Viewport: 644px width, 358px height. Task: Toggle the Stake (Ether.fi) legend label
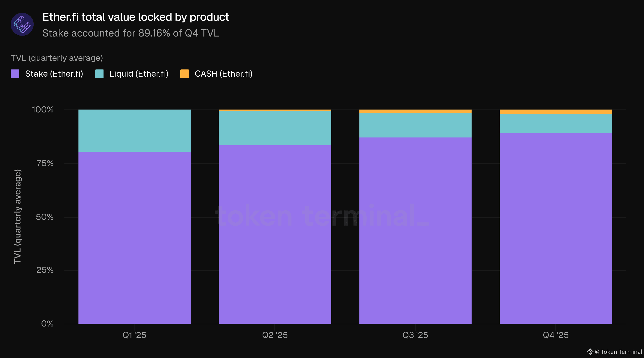pyautogui.click(x=54, y=74)
